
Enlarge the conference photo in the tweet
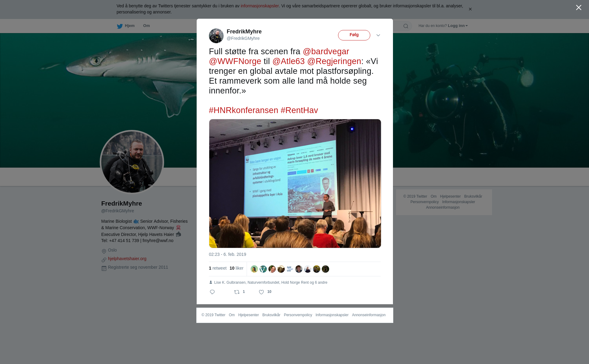point(295,184)
